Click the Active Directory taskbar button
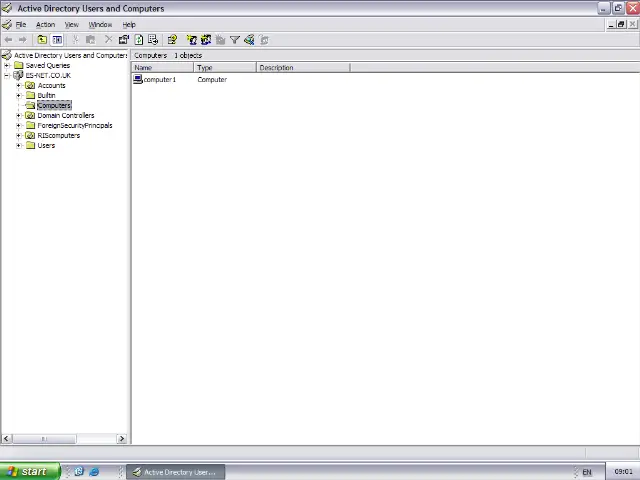This screenshot has width=640, height=480. pyautogui.click(x=176, y=472)
